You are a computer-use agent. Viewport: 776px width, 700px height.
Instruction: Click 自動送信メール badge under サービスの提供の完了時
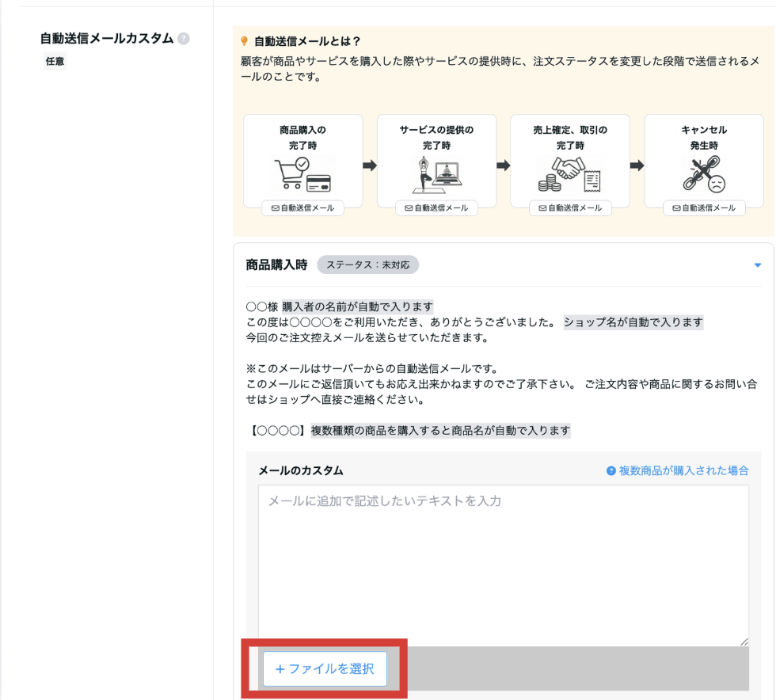pos(436,208)
